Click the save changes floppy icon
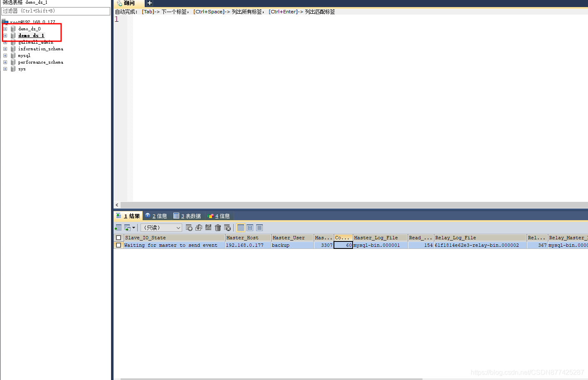The image size is (588, 380). tap(208, 228)
